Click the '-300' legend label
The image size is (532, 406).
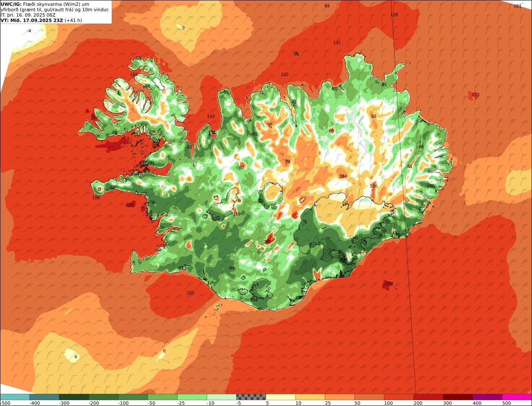[64, 403]
